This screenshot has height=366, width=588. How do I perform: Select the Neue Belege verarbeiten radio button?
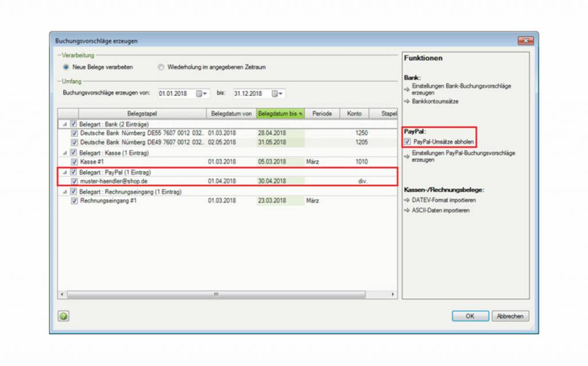point(67,67)
